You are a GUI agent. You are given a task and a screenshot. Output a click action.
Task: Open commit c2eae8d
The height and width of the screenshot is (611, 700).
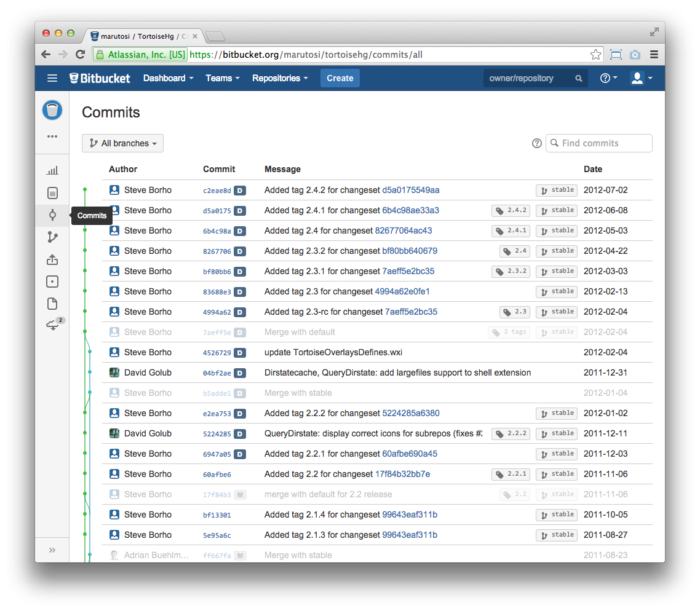(x=217, y=191)
